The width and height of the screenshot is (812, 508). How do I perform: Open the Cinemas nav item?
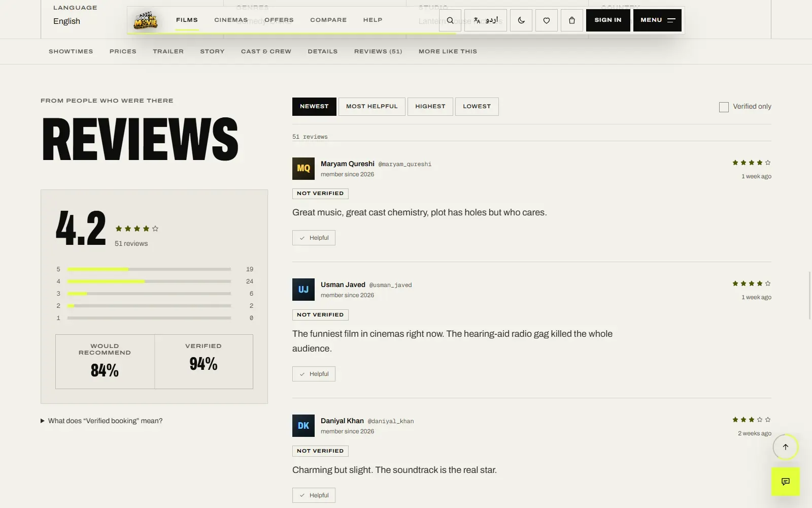point(231,20)
